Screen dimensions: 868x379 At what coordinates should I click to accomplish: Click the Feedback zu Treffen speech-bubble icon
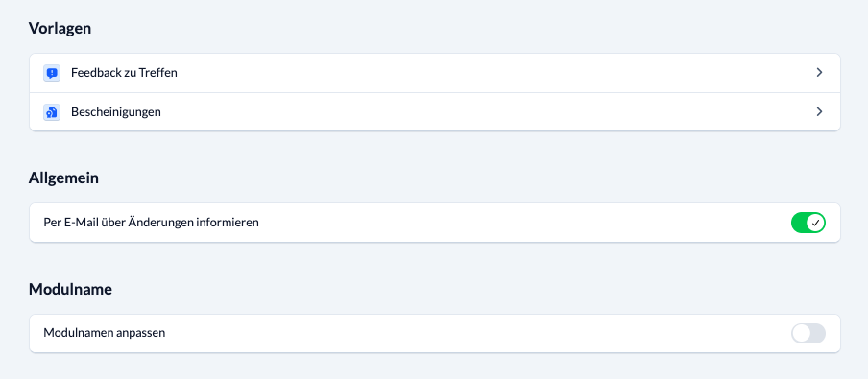(52, 73)
